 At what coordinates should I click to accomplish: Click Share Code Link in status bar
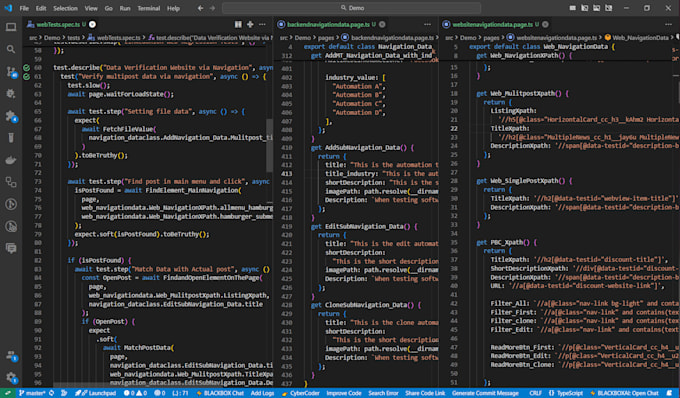pos(425,393)
